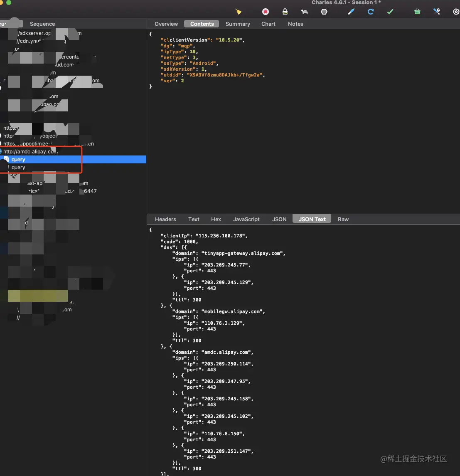
Task: Select the second query request under amdc.alipay.com
Action: pos(18,168)
